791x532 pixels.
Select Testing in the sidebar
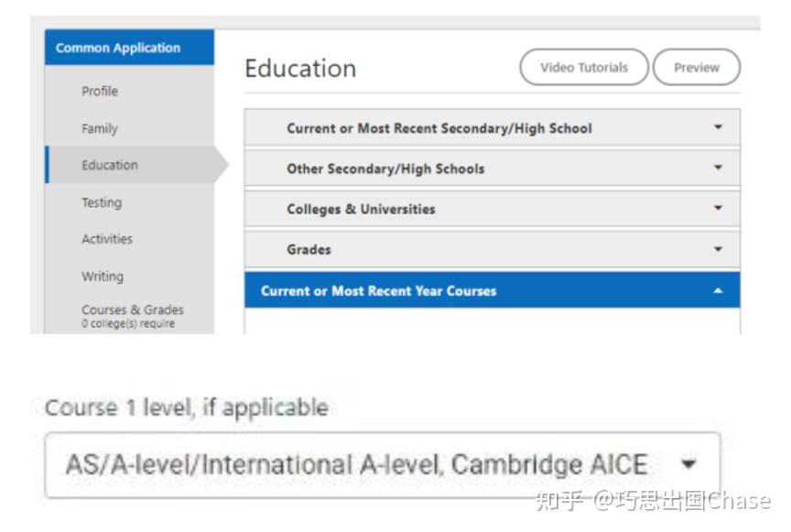[101, 202]
